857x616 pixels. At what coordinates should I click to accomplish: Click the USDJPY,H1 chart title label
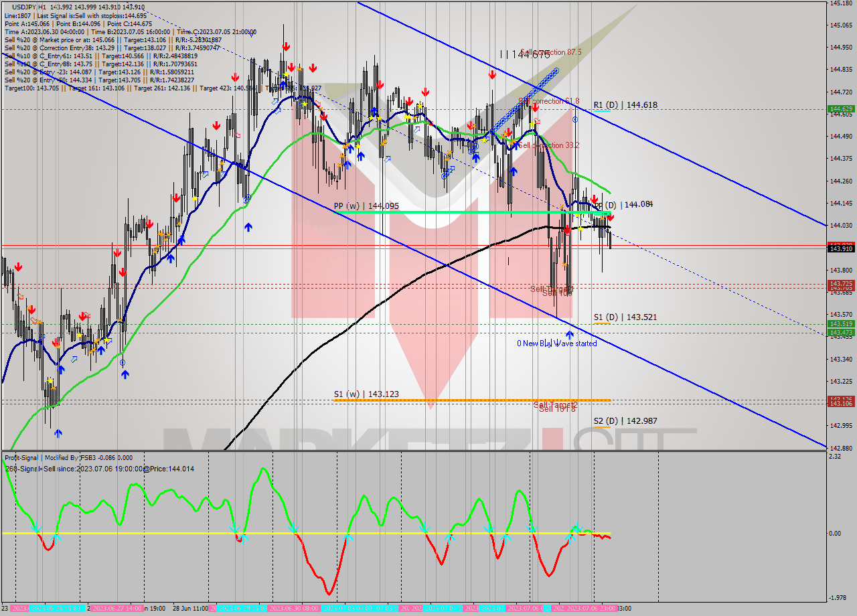click(27, 6)
